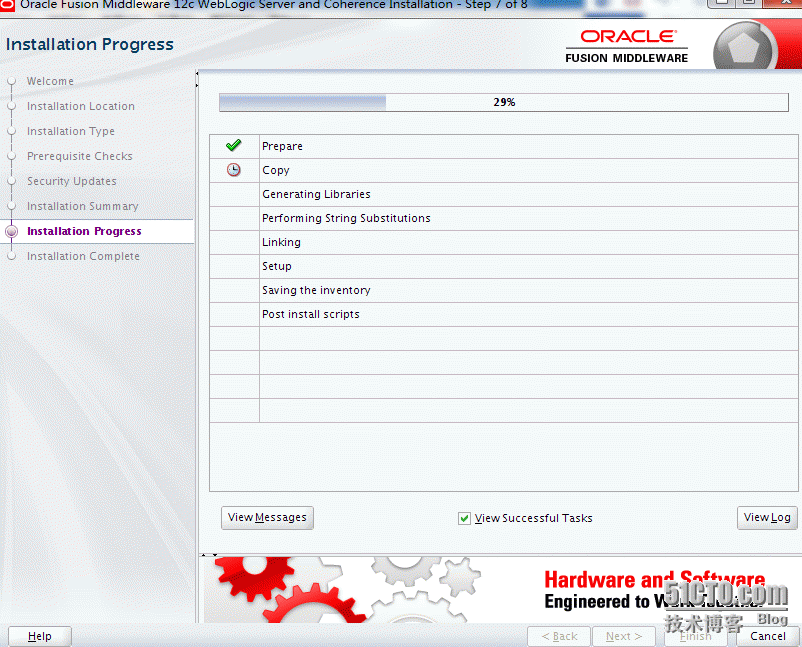Select Security Updates step

point(72,182)
